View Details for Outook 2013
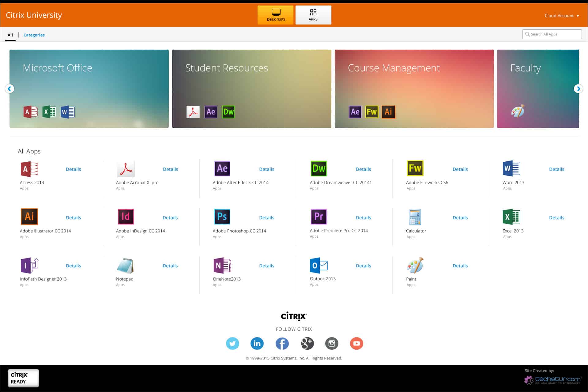 (x=364, y=266)
